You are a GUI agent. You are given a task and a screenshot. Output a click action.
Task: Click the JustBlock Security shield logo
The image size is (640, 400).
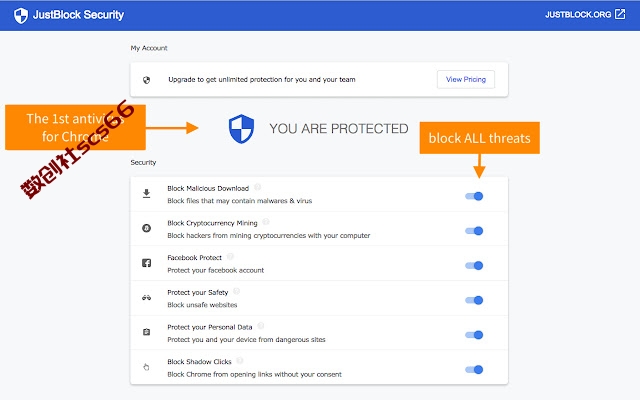[21, 16]
